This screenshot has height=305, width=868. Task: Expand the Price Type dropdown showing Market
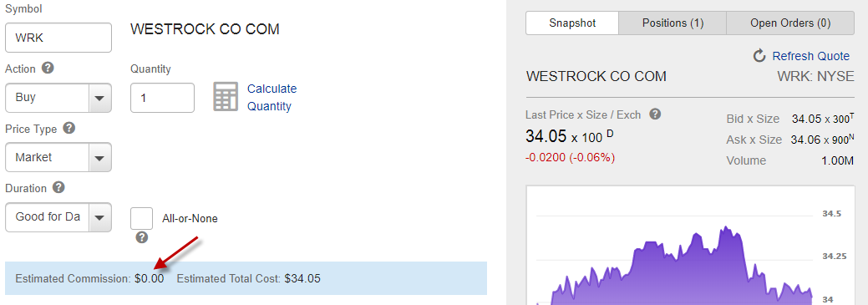click(58, 157)
